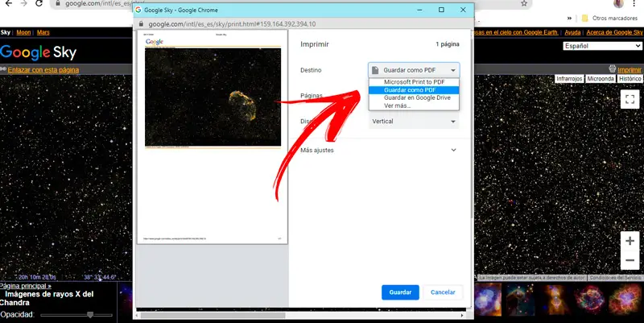Open the Destino dropdown
The image size is (644, 323).
click(x=414, y=70)
